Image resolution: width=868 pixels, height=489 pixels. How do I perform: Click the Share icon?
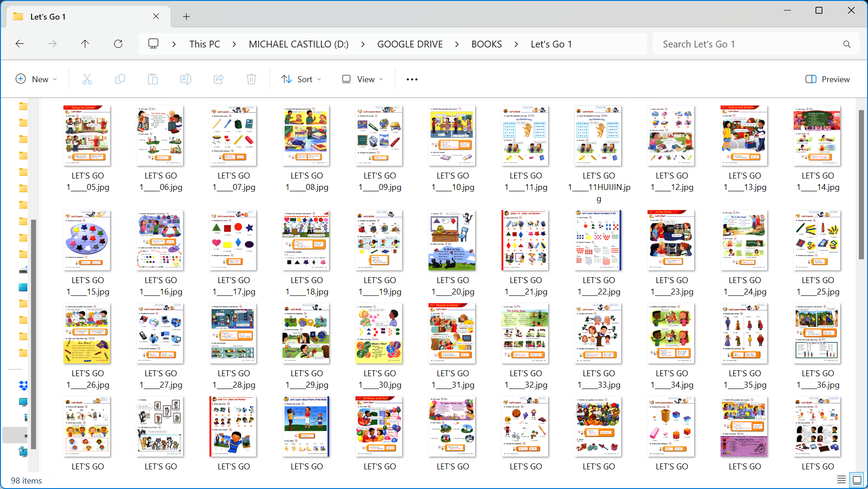[219, 79]
